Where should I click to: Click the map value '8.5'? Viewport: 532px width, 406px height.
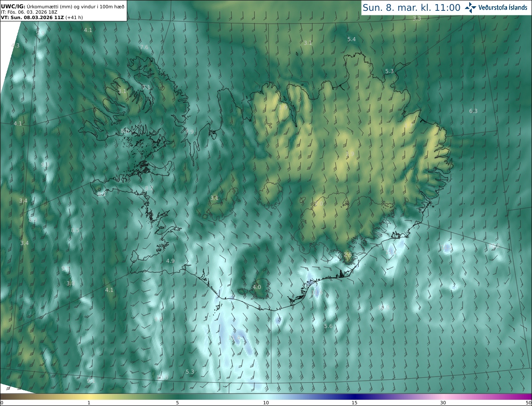75,230
